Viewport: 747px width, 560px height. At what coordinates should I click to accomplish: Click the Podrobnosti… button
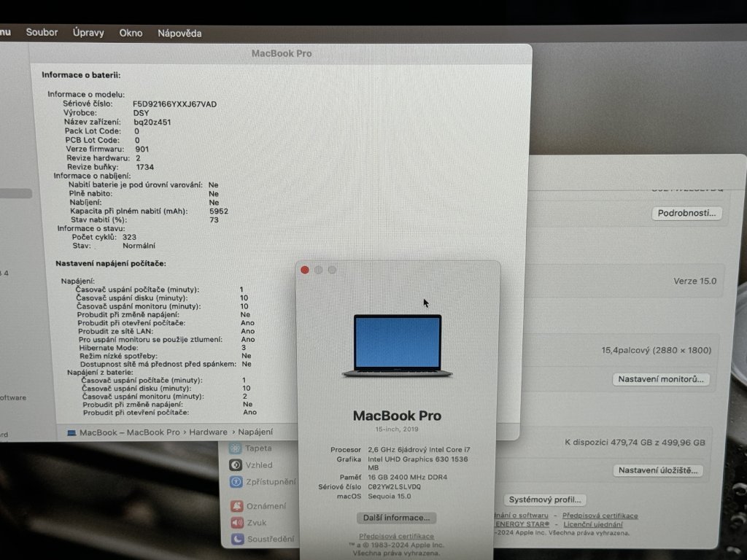pyautogui.click(x=686, y=213)
